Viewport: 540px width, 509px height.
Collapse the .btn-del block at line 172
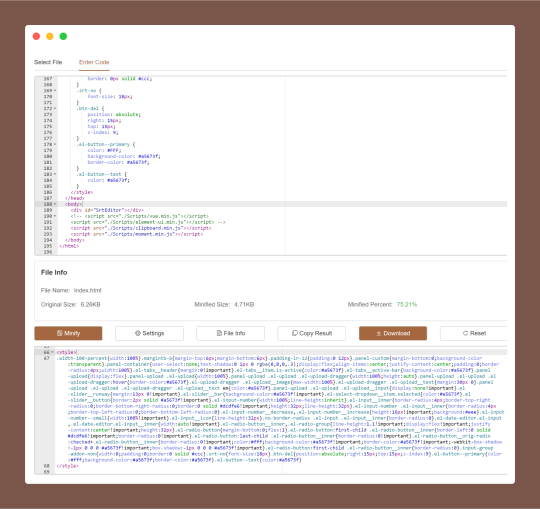[55, 108]
